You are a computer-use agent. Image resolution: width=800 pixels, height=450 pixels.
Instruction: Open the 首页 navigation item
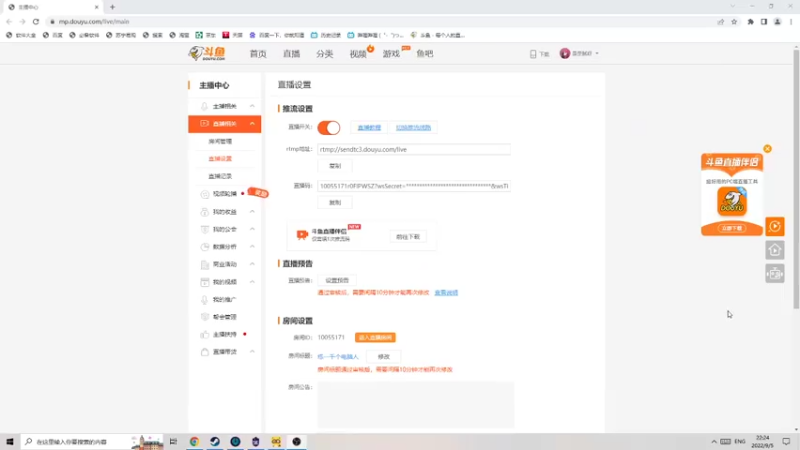[258, 54]
